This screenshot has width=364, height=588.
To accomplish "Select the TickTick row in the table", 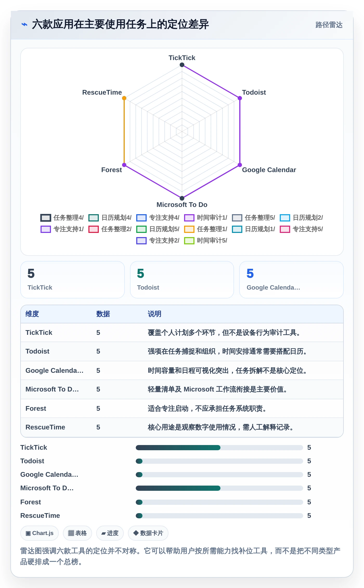I will (x=182, y=332).
